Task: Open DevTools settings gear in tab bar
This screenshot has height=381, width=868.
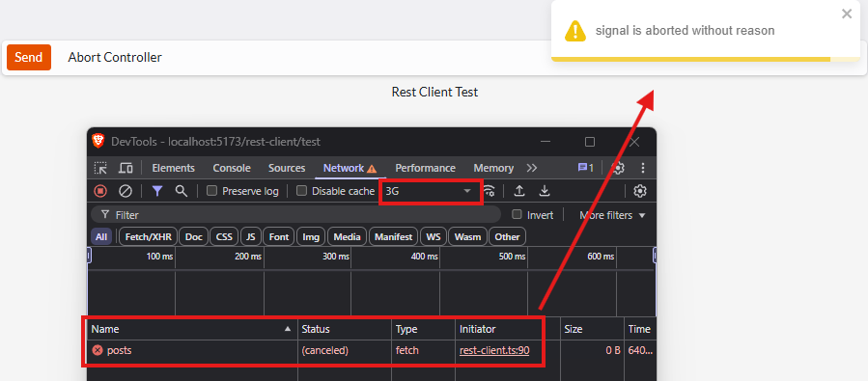Action: pos(618,168)
